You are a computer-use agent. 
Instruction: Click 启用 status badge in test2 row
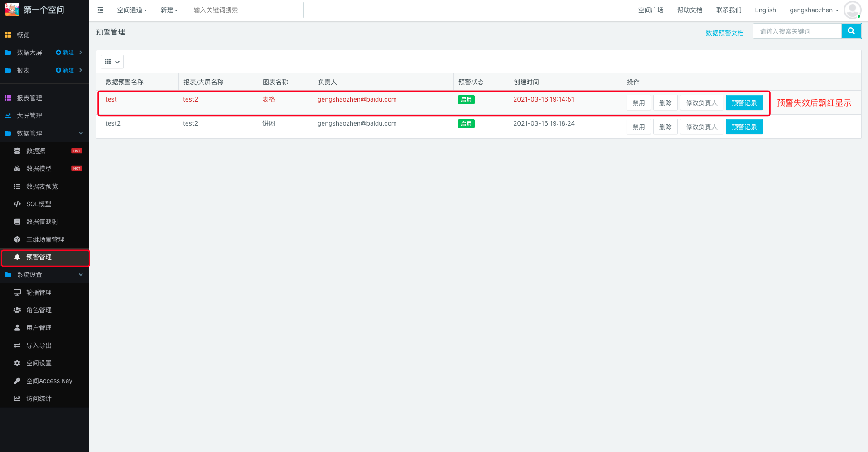(x=466, y=124)
